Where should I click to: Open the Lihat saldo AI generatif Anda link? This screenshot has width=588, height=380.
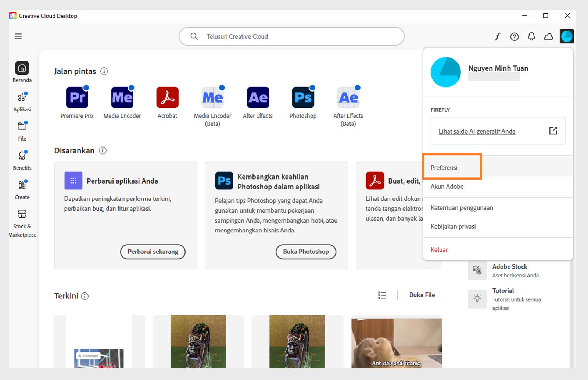476,131
